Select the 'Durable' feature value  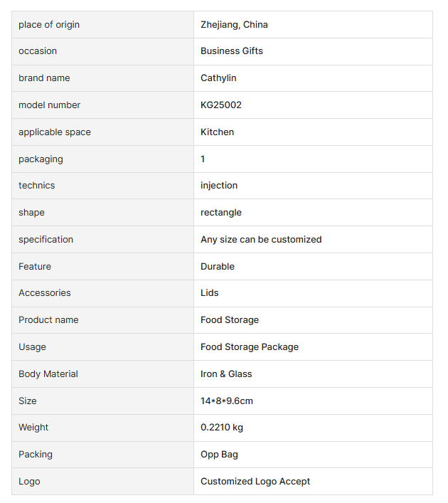pyautogui.click(x=217, y=267)
